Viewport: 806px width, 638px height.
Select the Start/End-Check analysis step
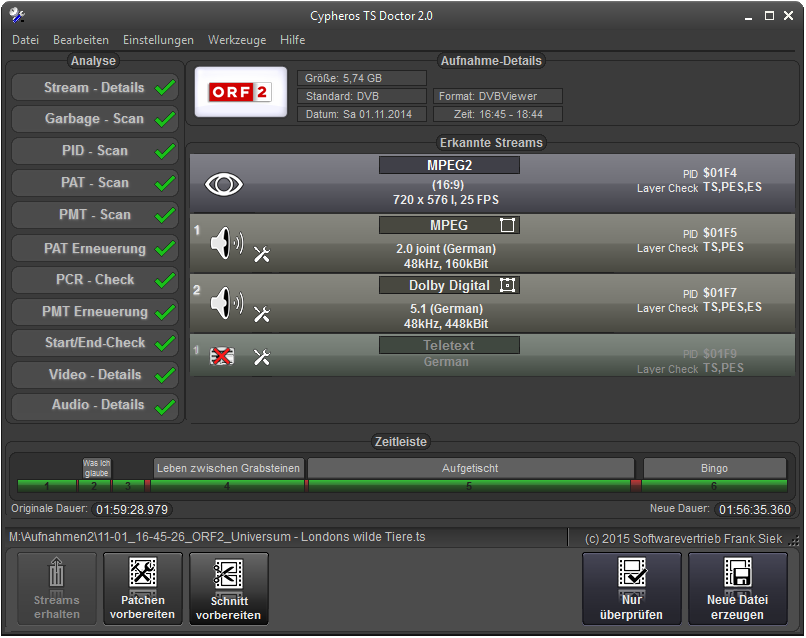95,343
